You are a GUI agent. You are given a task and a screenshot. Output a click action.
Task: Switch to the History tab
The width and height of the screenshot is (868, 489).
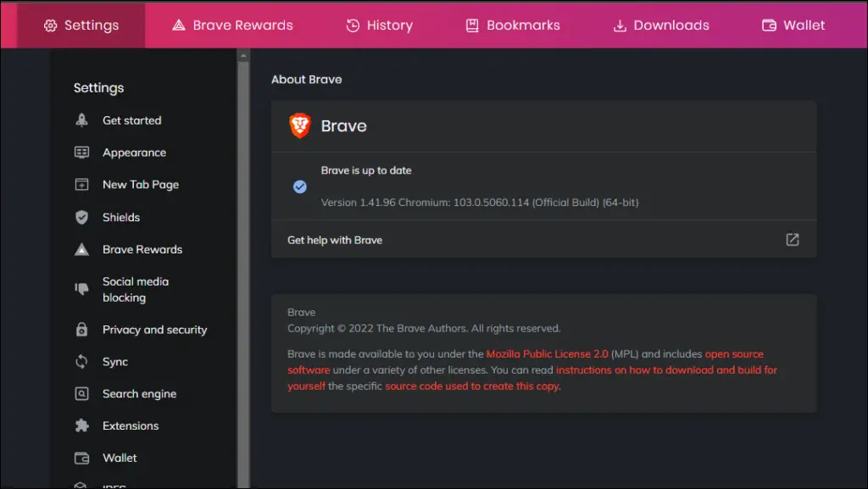pyautogui.click(x=379, y=25)
